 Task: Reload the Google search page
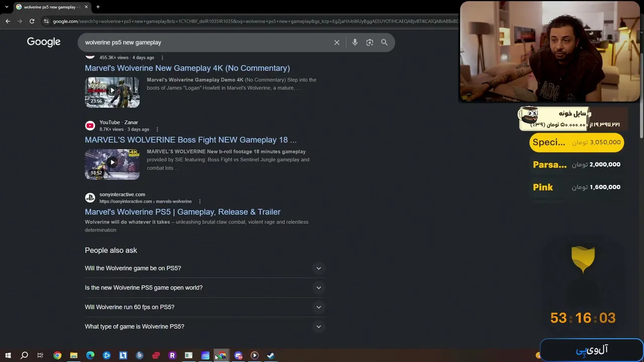pyautogui.click(x=32, y=21)
